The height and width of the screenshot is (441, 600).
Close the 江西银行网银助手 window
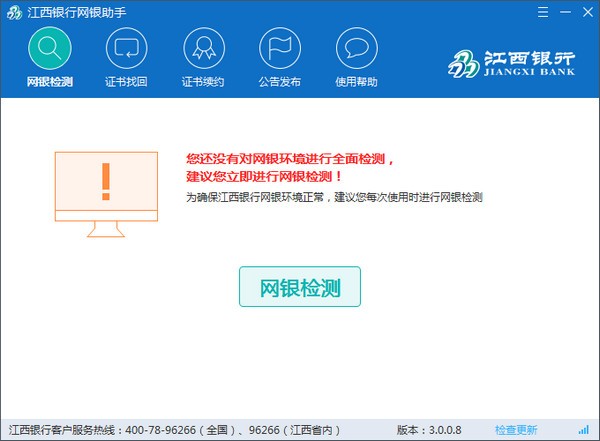pos(588,12)
